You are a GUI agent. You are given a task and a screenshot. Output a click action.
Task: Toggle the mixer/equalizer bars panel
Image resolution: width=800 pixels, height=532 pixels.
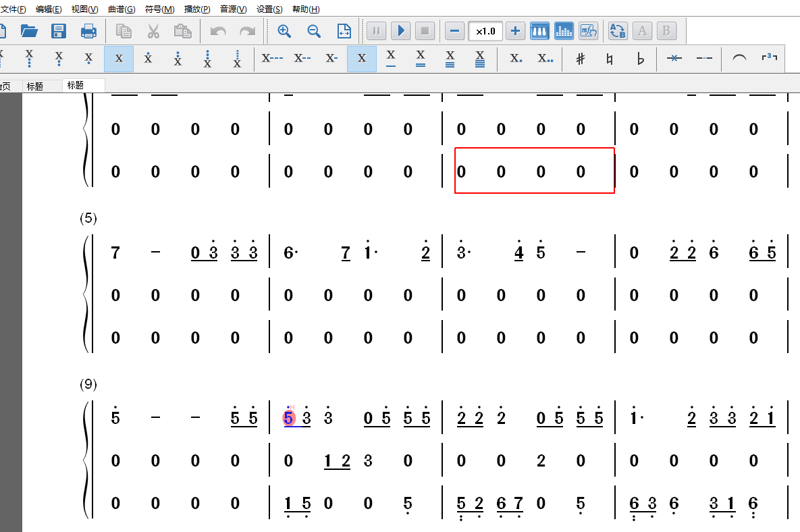coord(564,31)
